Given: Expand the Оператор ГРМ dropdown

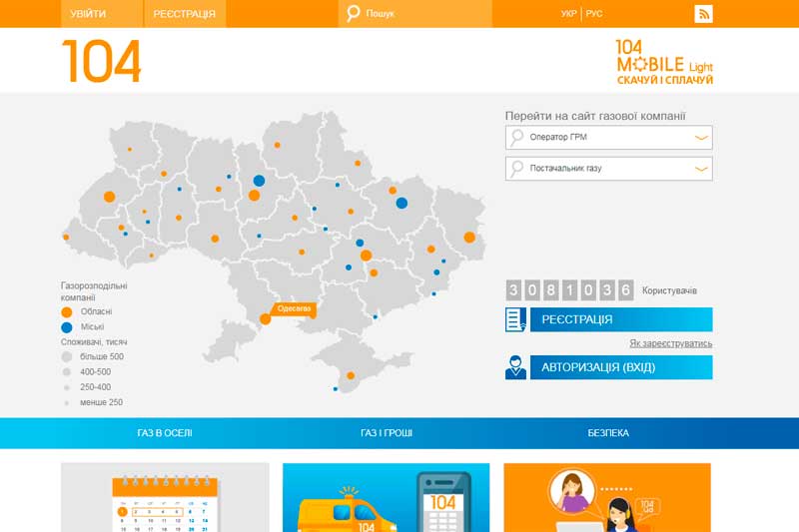Looking at the screenshot, I should click(x=701, y=138).
